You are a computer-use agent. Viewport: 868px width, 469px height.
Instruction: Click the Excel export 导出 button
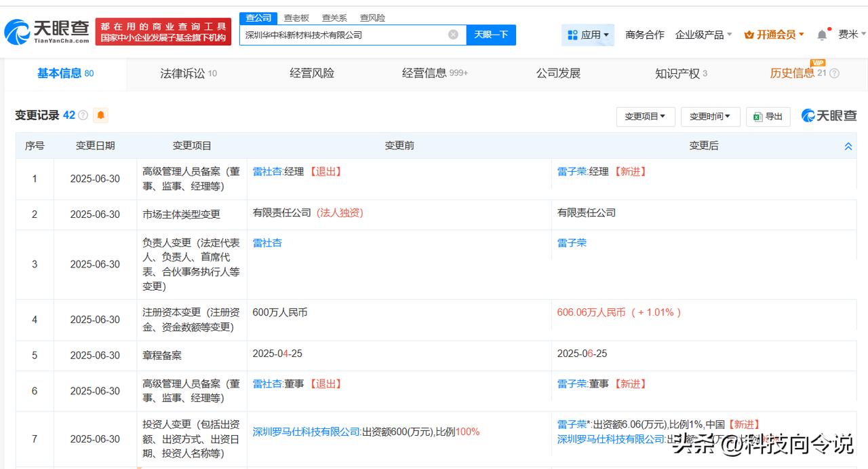click(768, 117)
